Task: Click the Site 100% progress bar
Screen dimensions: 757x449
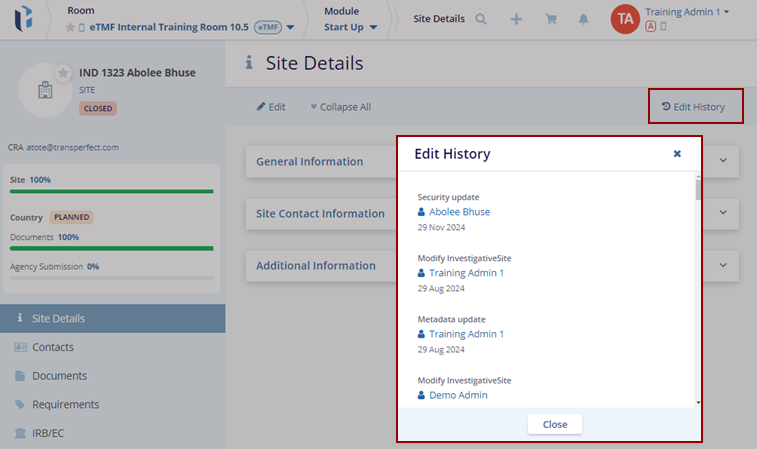Action: click(x=111, y=190)
